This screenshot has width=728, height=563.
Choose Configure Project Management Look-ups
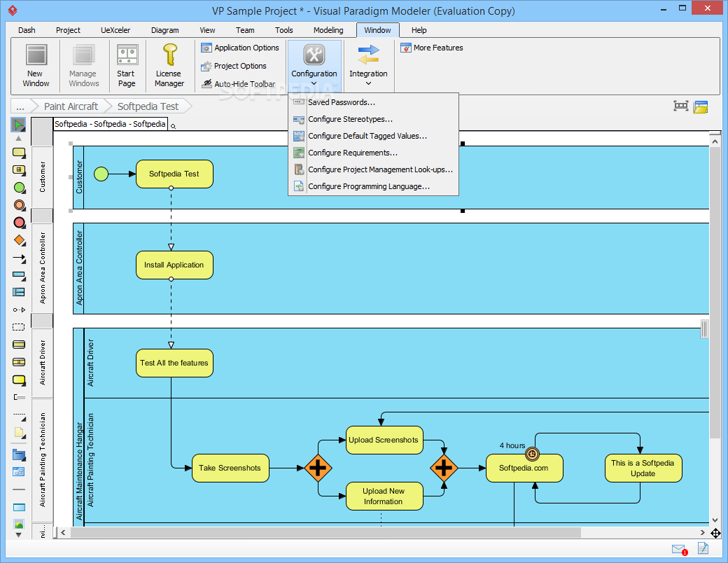pyautogui.click(x=373, y=169)
